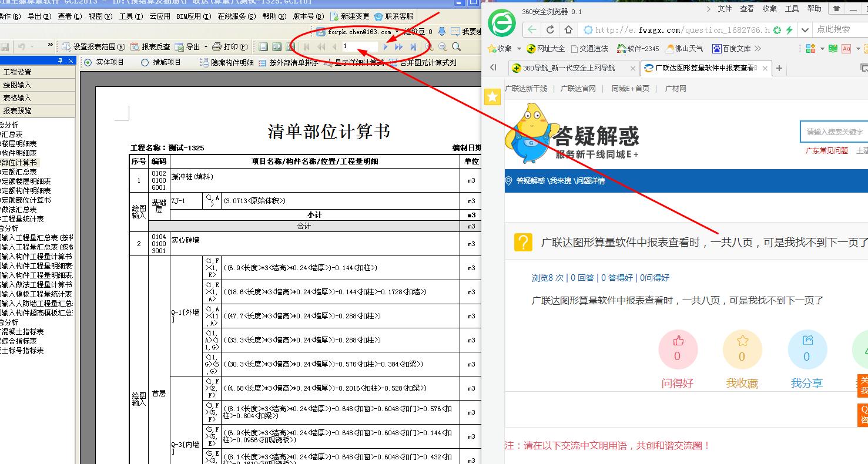868x464 pixels.
Task: Switch to 表格输入 panel
Action: click(38, 97)
